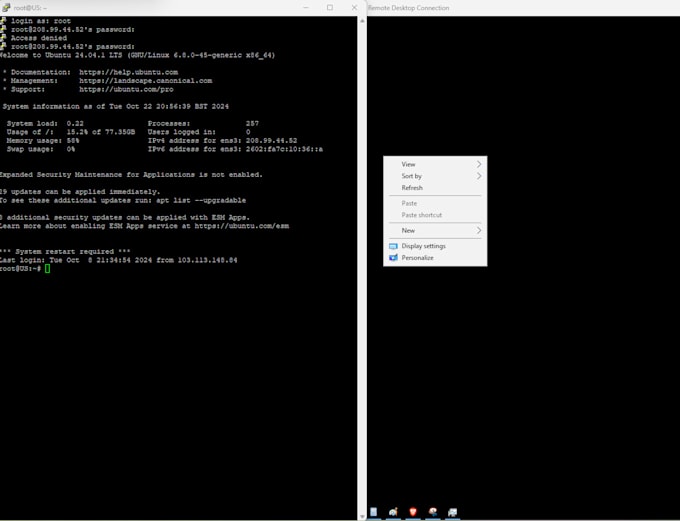Click 'apt list --upgradable' command text

(201, 200)
